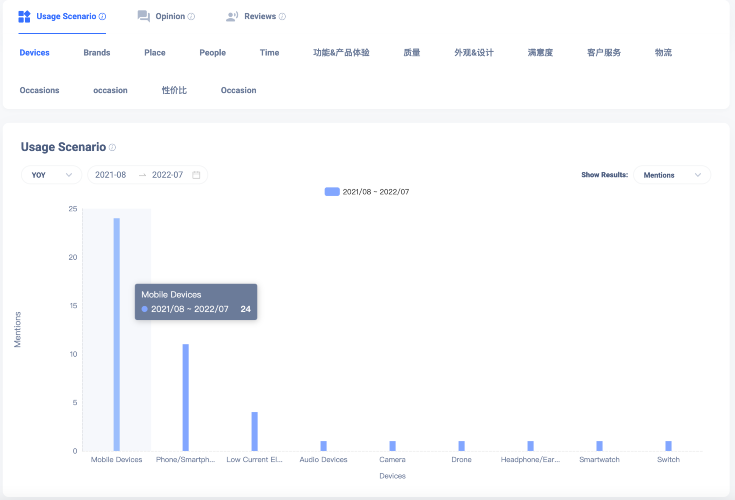
Task: Click the Mobile Devices bar
Action: 117,334
